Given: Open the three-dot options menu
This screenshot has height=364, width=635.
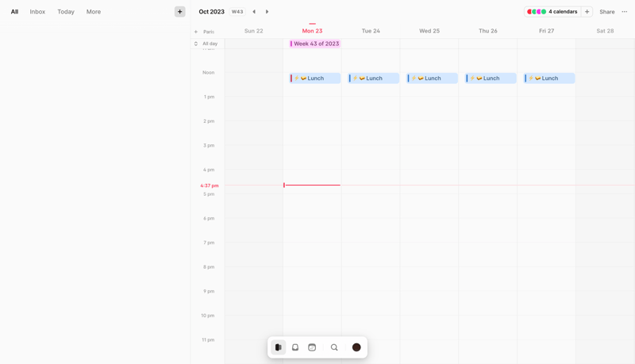Looking at the screenshot, I should point(625,12).
